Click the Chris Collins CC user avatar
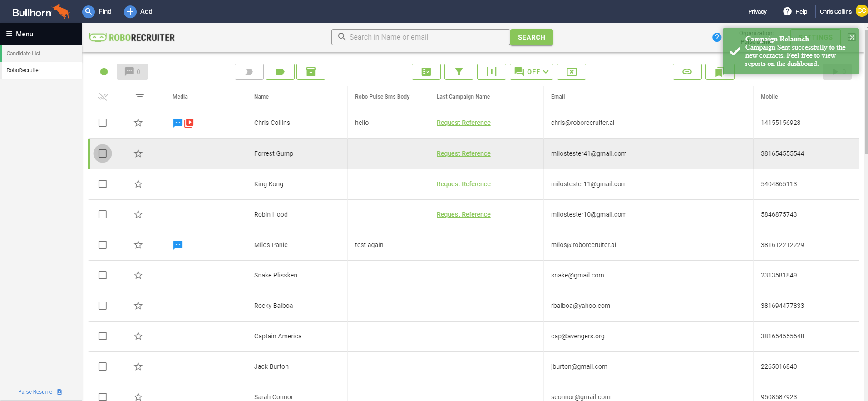This screenshot has width=868, height=401. click(x=861, y=11)
